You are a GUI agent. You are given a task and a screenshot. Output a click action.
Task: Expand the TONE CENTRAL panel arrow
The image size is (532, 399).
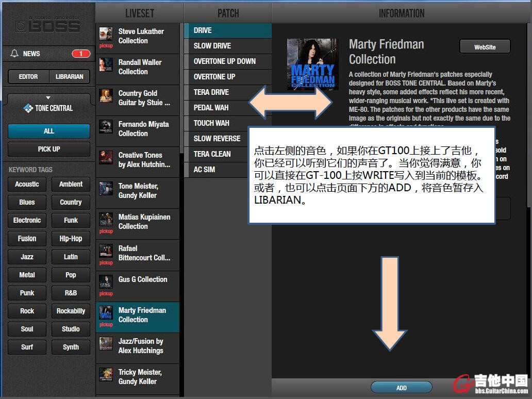[x=48, y=97]
